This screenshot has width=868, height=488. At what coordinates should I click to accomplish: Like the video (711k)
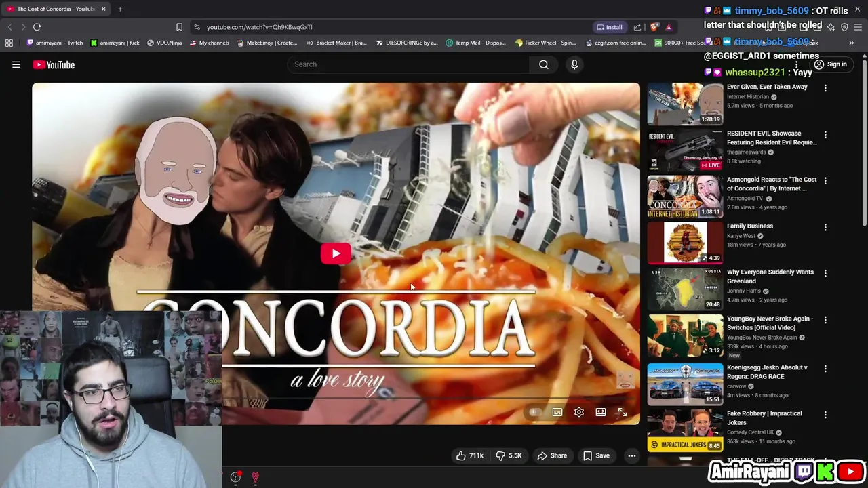(470, 455)
